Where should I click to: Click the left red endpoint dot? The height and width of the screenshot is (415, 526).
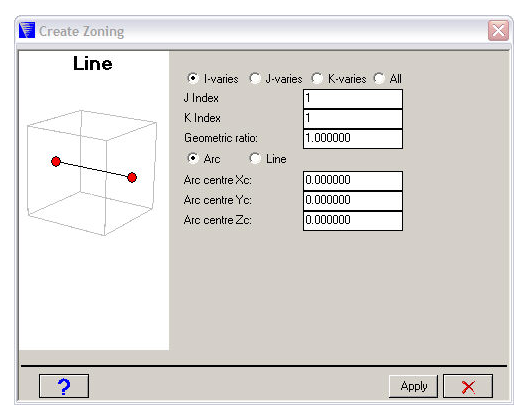56,161
